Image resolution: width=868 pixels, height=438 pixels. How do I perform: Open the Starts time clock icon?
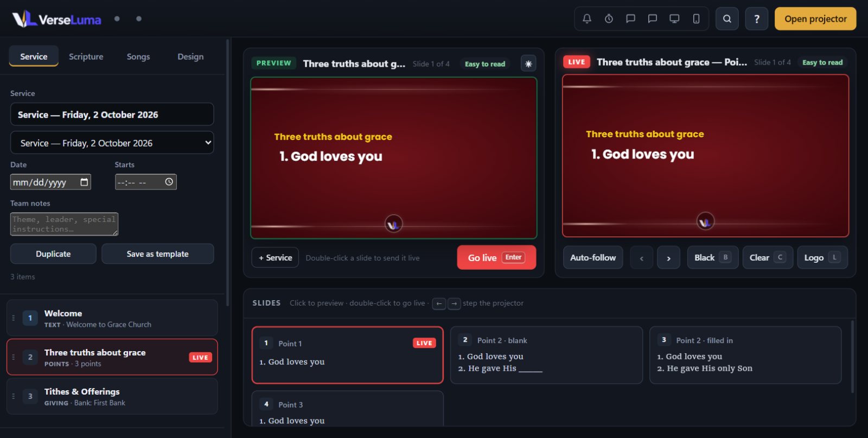tap(169, 182)
